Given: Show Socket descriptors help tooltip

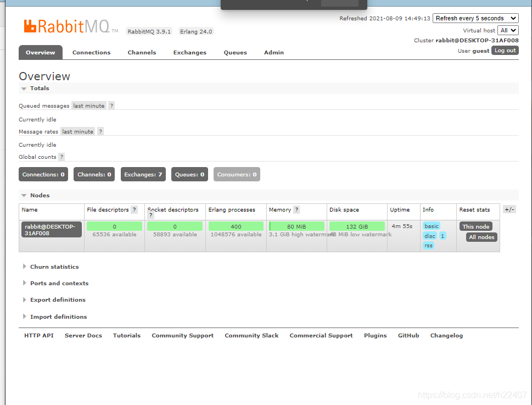Looking at the screenshot, I should pyautogui.click(x=150, y=215).
